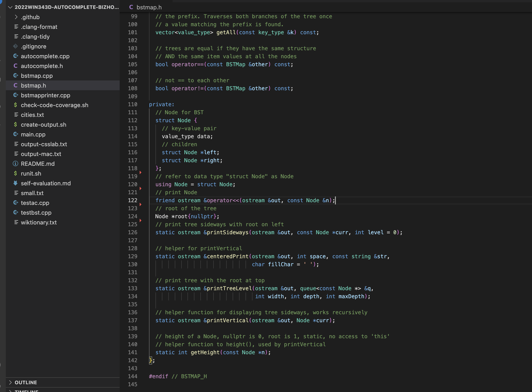Click line number 122 in the editor gutter

coord(133,200)
